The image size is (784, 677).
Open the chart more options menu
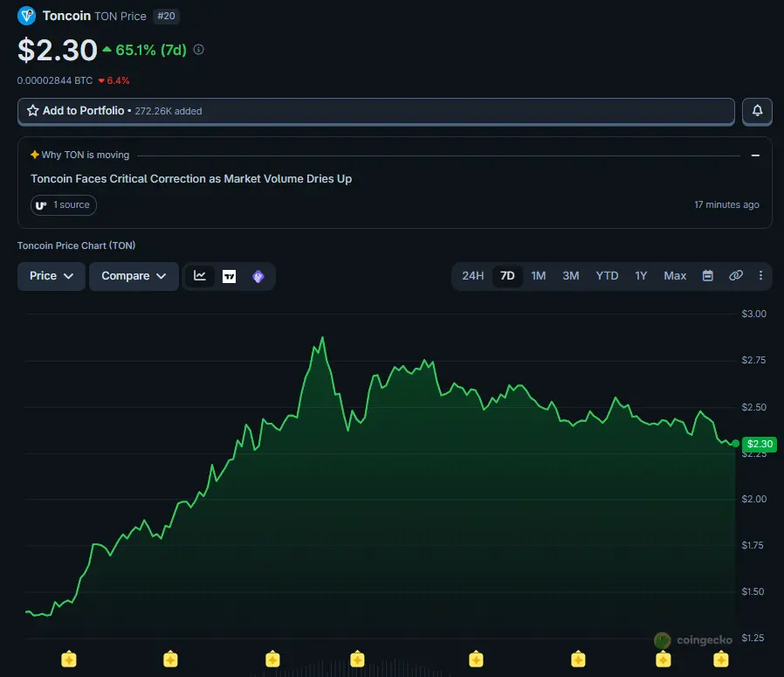[760, 276]
